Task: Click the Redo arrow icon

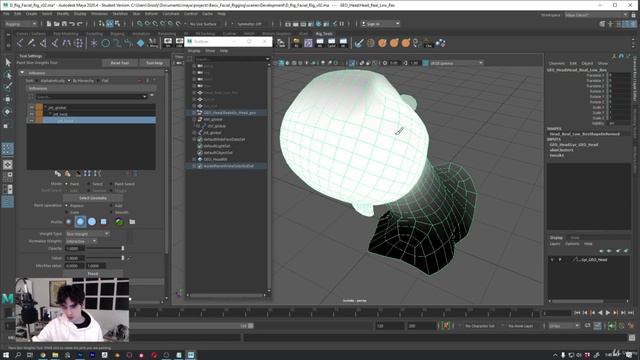Action: coord(80,24)
